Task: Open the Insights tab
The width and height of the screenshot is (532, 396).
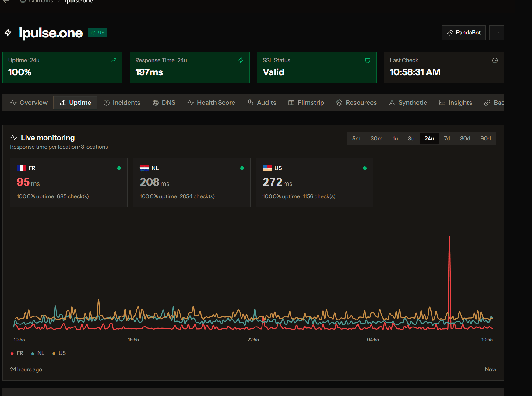Action: click(456, 103)
